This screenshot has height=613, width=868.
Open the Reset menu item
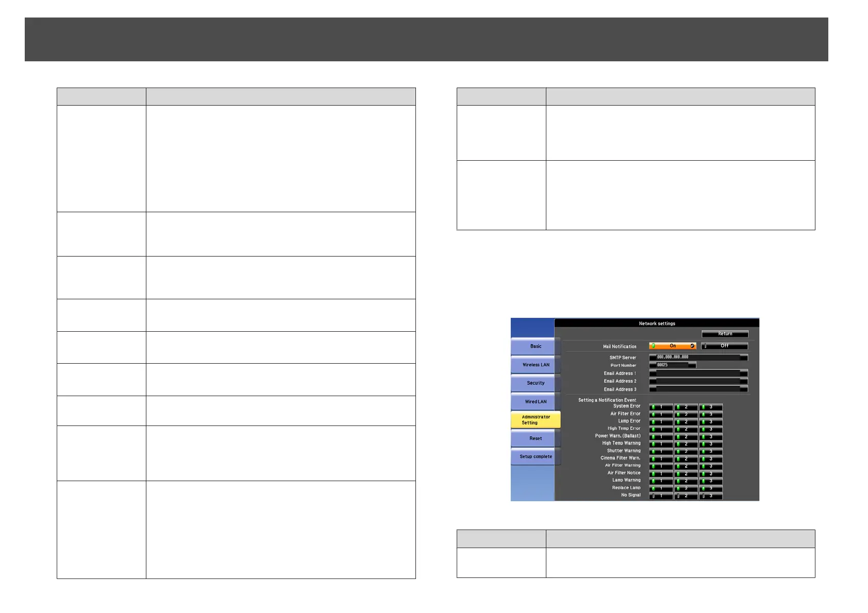(536, 438)
